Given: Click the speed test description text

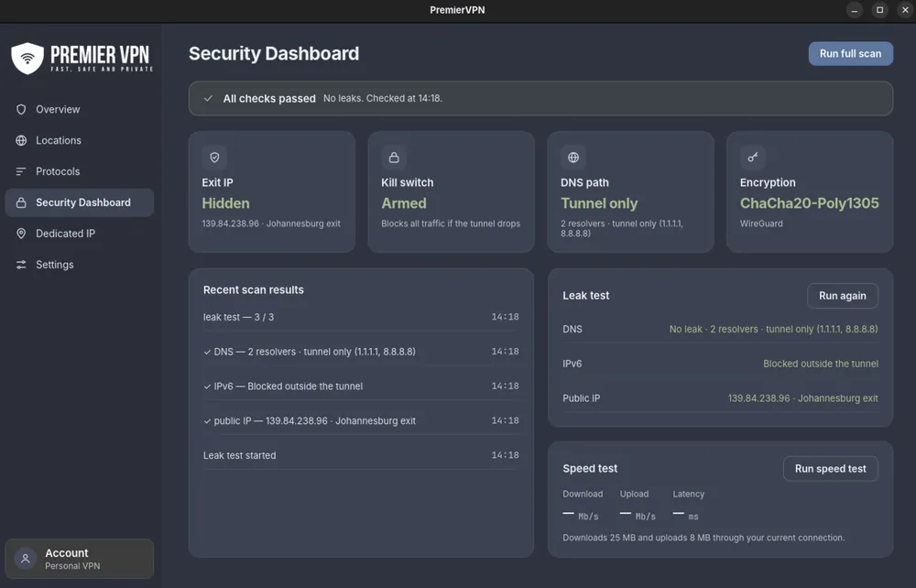Looking at the screenshot, I should point(703,538).
